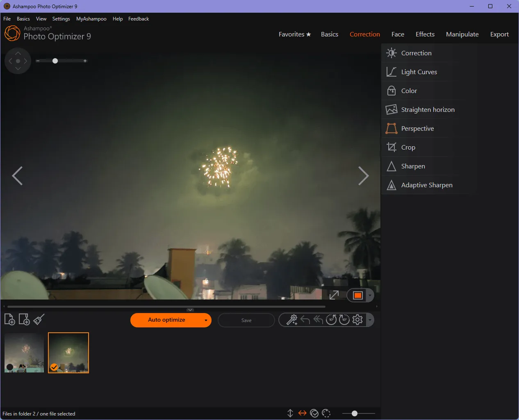Undo the last edit
Viewport: 519px width, 420px height.
click(x=305, y=320)
